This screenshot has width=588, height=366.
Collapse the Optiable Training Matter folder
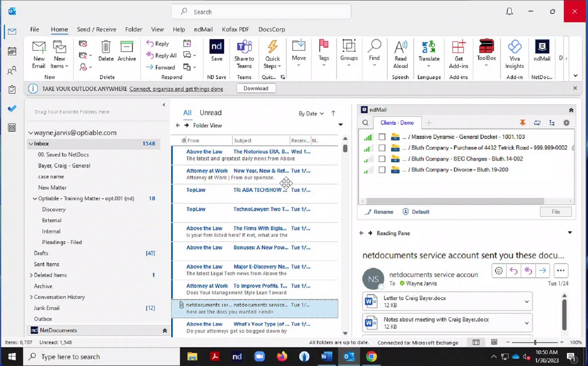click(35, 199)
